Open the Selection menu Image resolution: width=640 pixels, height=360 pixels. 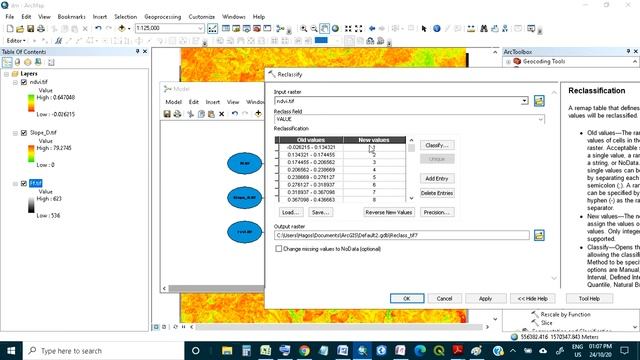point(125,17)
